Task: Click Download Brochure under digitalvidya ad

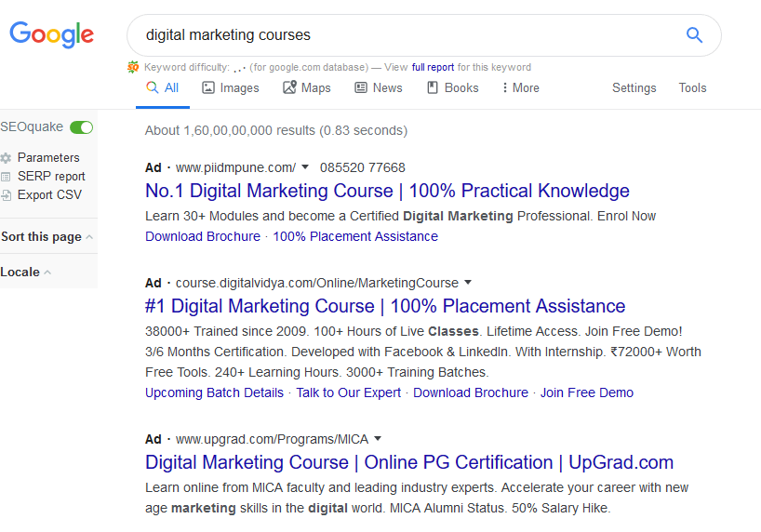Action: 471,392
